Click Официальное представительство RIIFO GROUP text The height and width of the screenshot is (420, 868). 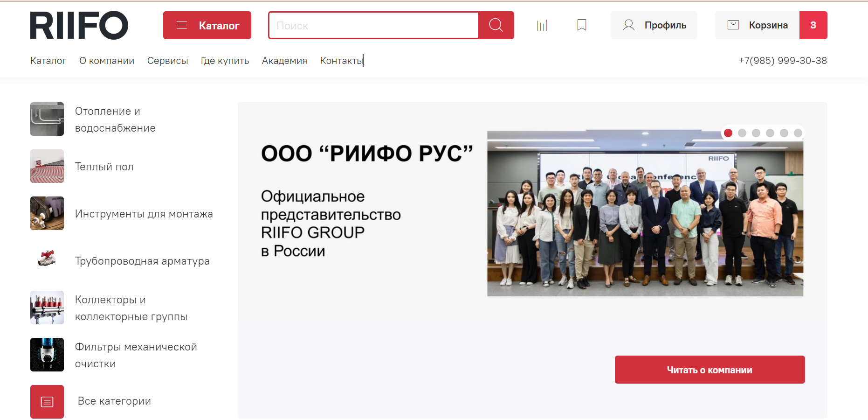click(331, 223)
